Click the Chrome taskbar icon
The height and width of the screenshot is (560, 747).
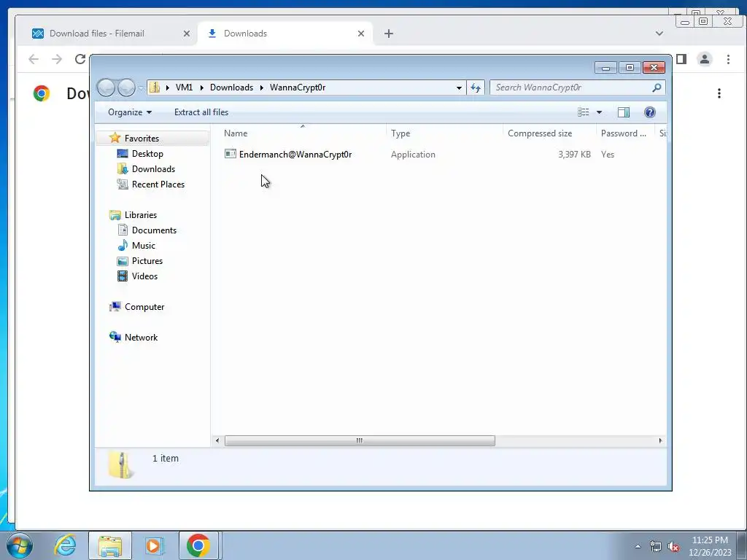(x=198, y=545)
